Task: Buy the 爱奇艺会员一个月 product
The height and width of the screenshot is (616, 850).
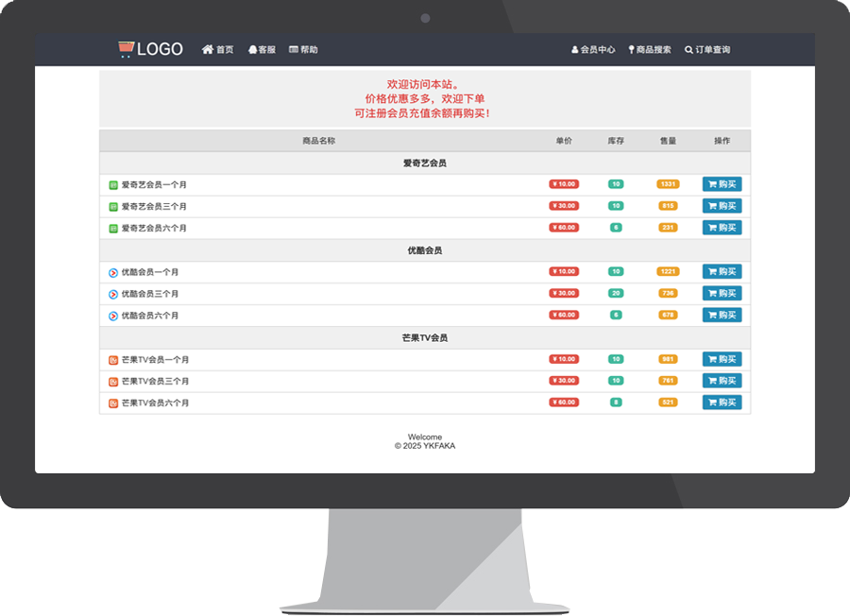Action: 722,184
